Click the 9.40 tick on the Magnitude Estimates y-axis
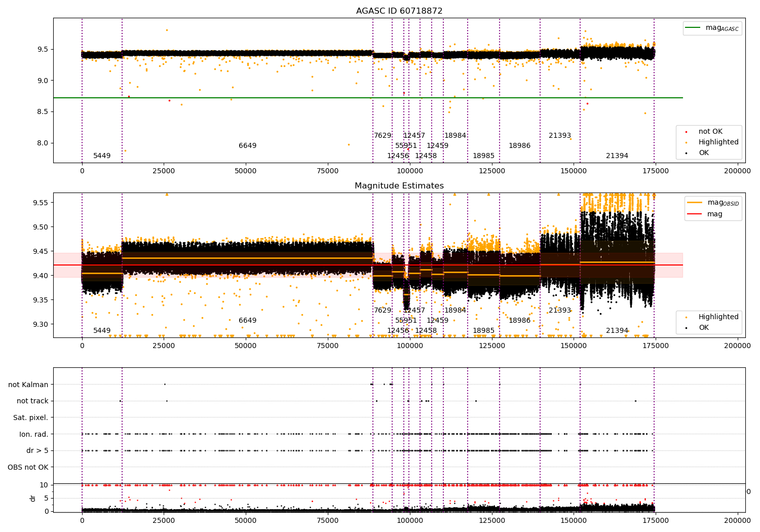760x532 pixels. click(x=40, y=276)
